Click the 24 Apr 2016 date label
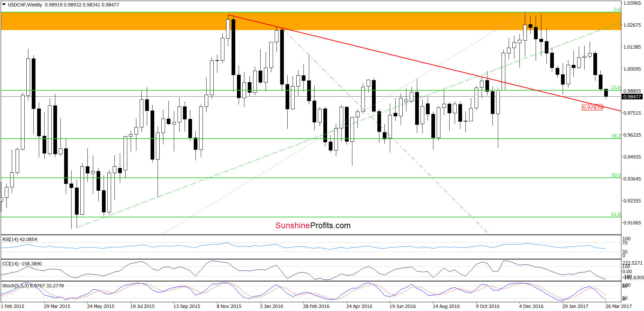Image resolution: width=644 pixels, height=311 pixels. (359, 306)
